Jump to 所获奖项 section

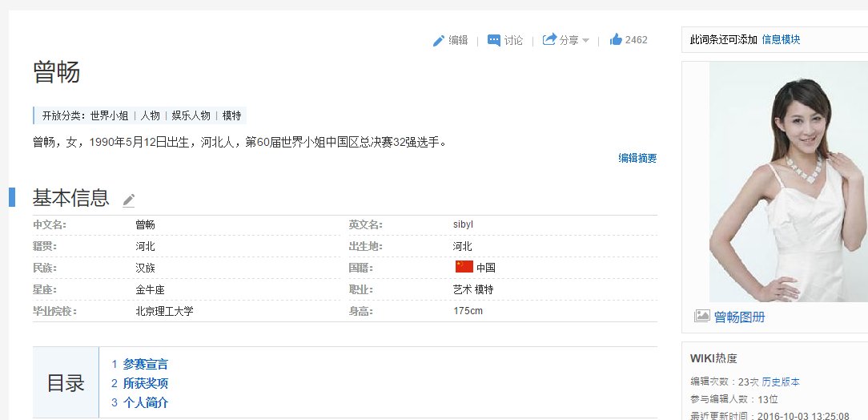pyautogui.click(x=145, y=383)
